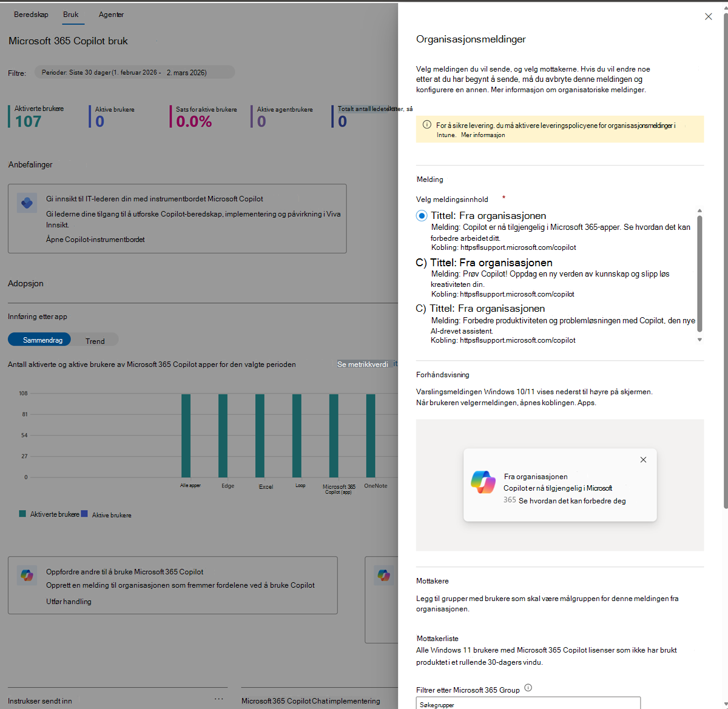The height and width of the screenshot is (709, 728).
Task: Click Utfør handling in the Copilot card
Action: click(69, 602)
